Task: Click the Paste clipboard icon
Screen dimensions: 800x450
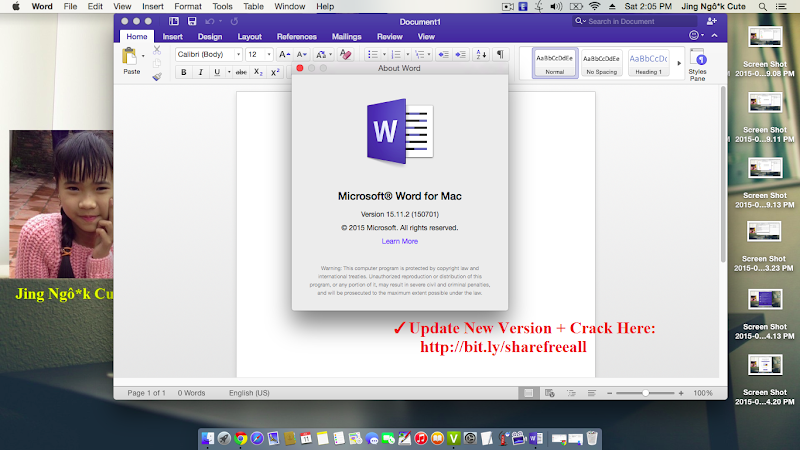Action: (x=130, y=56)
